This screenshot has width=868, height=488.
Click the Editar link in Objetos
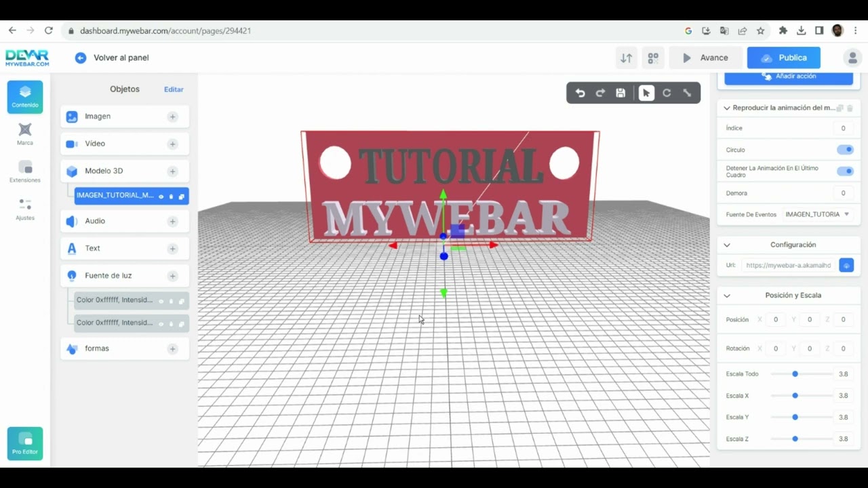174,89
